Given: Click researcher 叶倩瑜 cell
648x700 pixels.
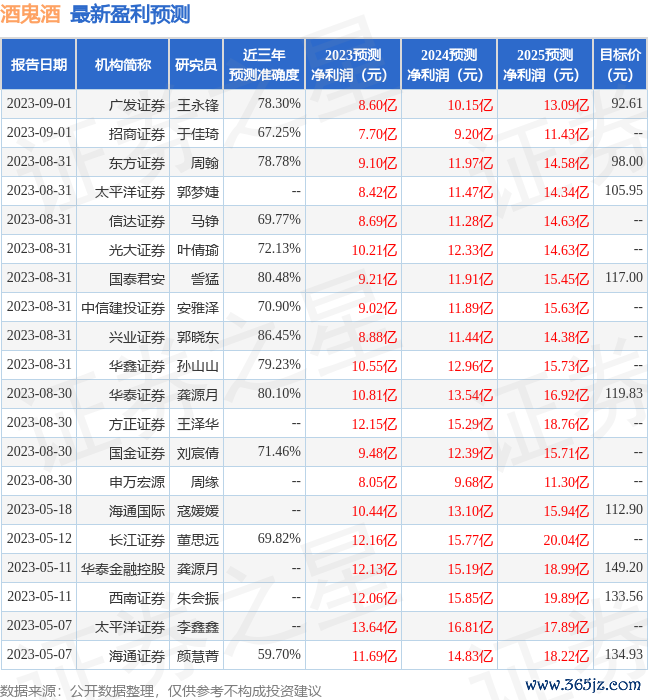Looking at the screenshot, I should pos(198,250).
